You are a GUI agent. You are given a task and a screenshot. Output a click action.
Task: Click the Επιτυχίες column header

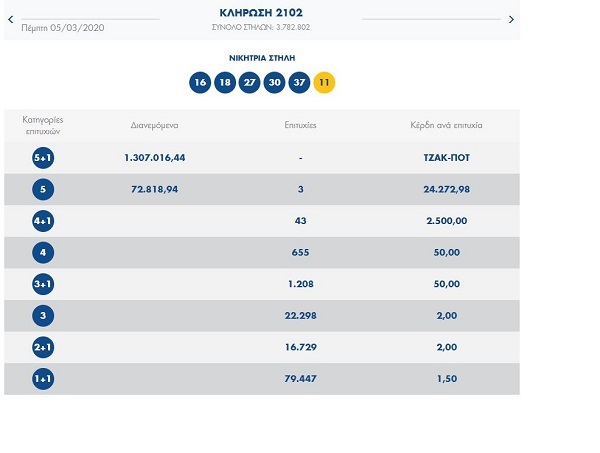(x=300, y=126)
